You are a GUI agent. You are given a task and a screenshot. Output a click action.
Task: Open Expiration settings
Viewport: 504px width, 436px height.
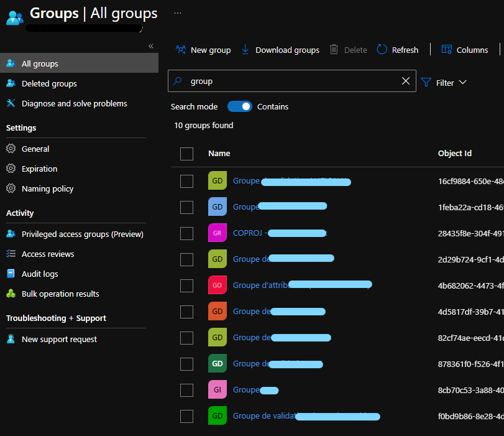pyautogui.click(x=39, y=169)
